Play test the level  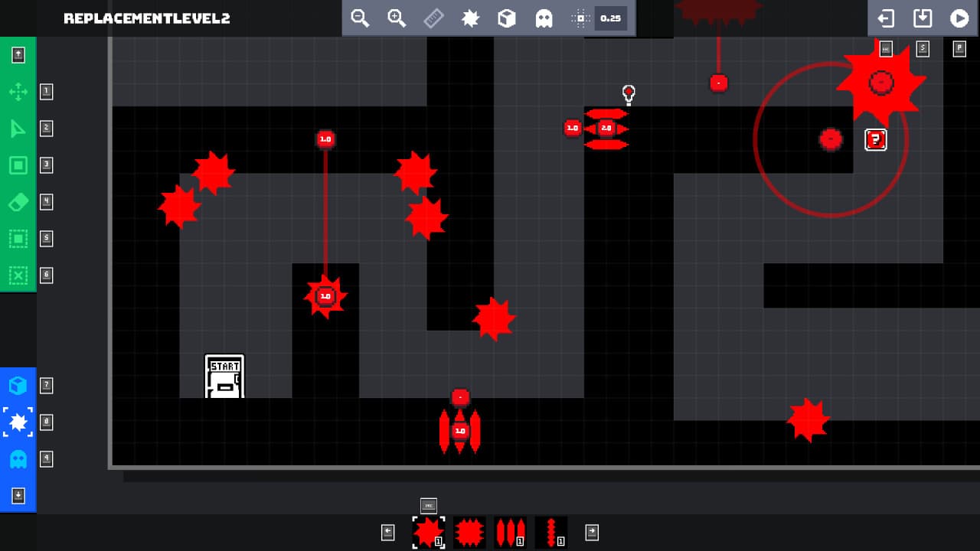coord(959,18)
